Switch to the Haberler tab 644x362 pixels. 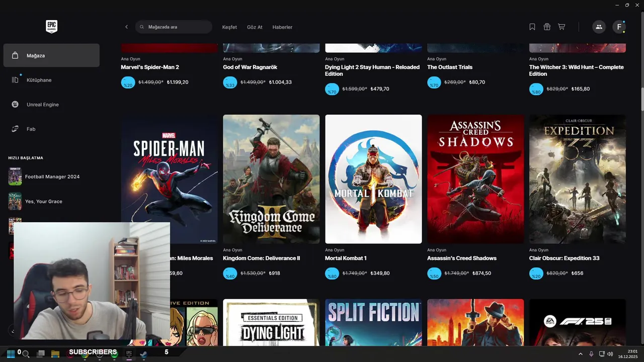tap(282, 27)
